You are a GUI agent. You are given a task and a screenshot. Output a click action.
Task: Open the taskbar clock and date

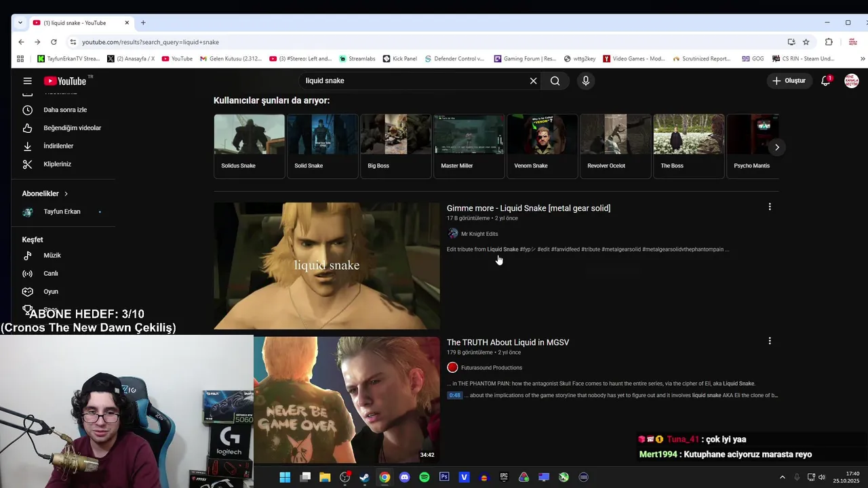(846, 477)
